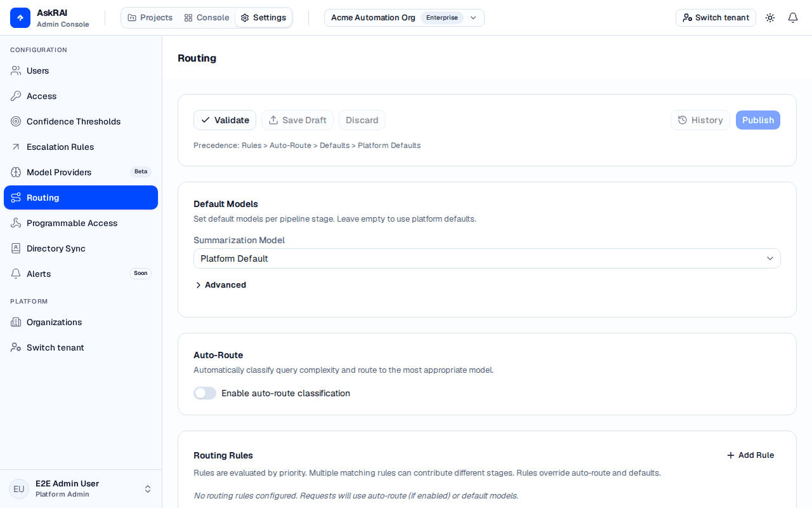
Task: Open the Summarization Model dropdown
Action: (x=487, y=258)
